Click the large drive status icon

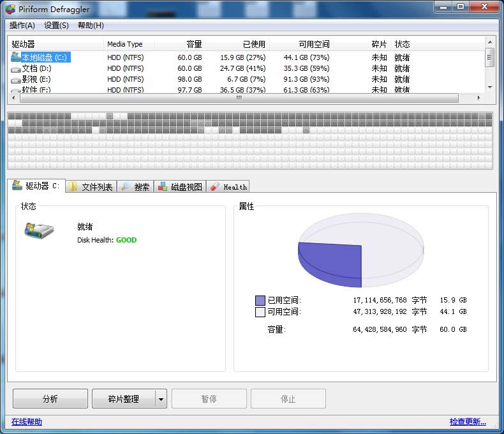tap(39, 230)
